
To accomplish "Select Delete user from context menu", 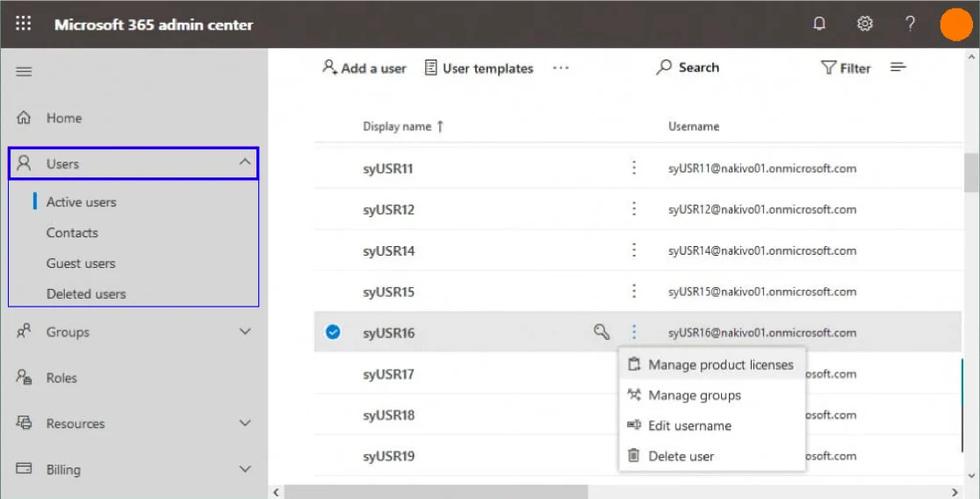I will [712, 456].
